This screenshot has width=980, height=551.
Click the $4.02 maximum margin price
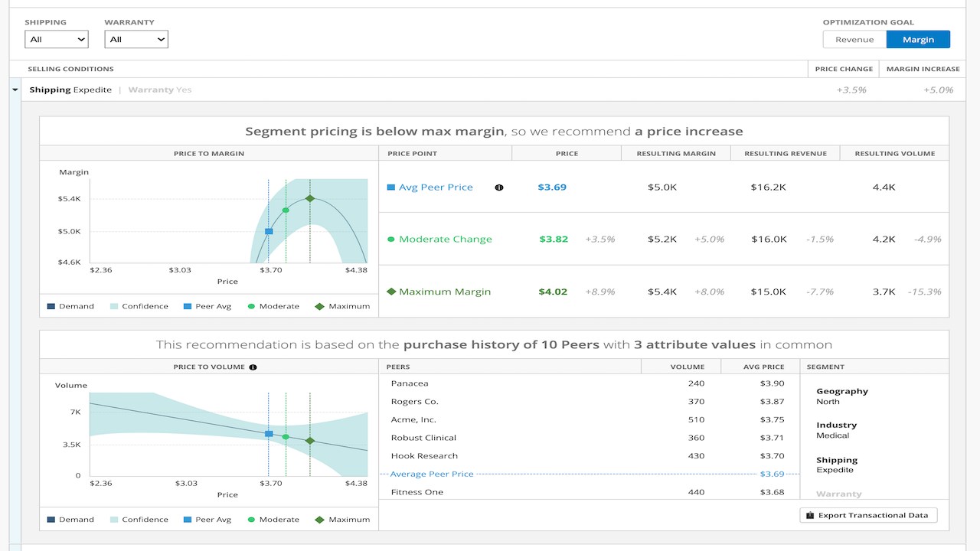553,292
